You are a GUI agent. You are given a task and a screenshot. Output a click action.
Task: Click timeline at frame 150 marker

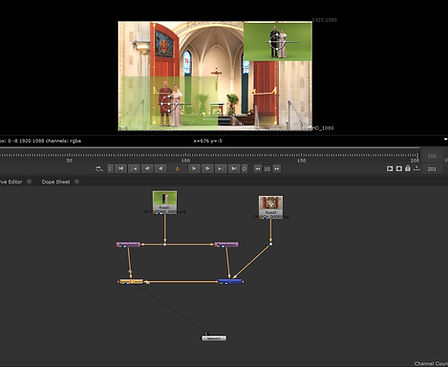(301, 160)
